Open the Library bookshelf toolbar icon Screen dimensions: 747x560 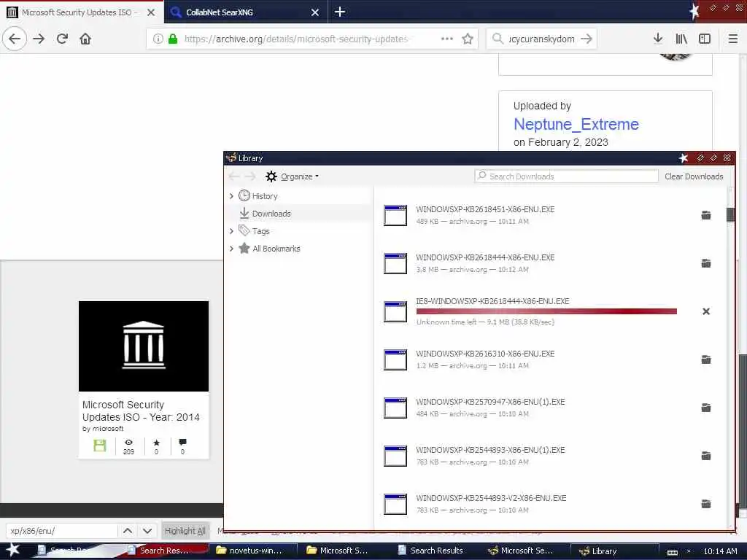681,39
